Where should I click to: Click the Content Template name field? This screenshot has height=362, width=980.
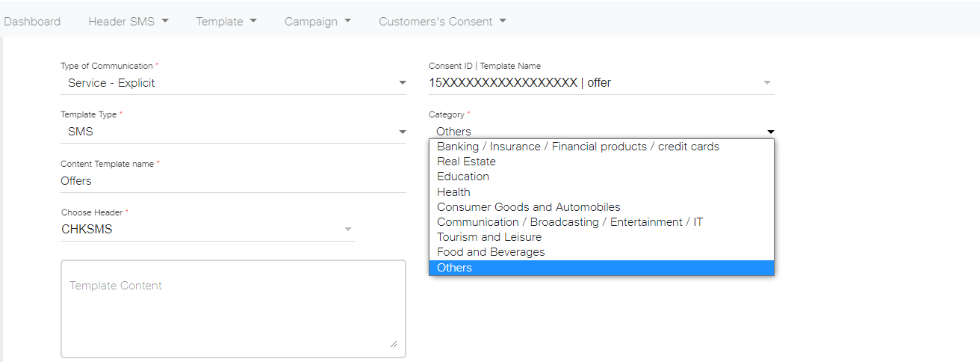233,181
